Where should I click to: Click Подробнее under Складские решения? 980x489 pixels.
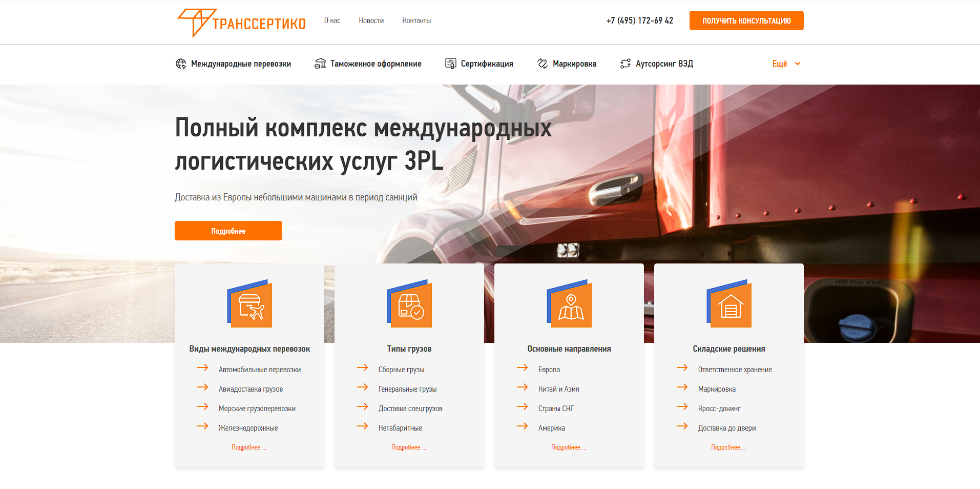click(x=728, y=447)
